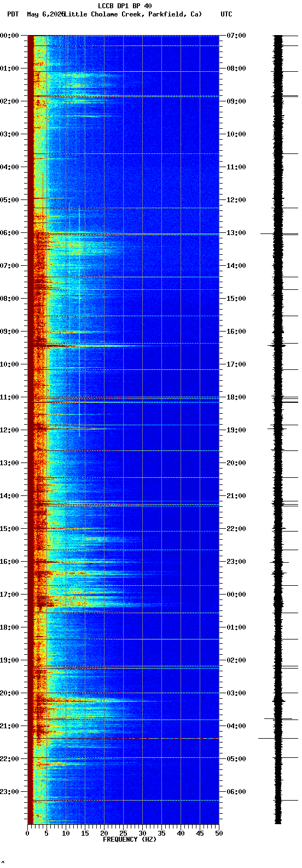
Task: Click the 03:00 PDT time label
Action: point(10,134)
